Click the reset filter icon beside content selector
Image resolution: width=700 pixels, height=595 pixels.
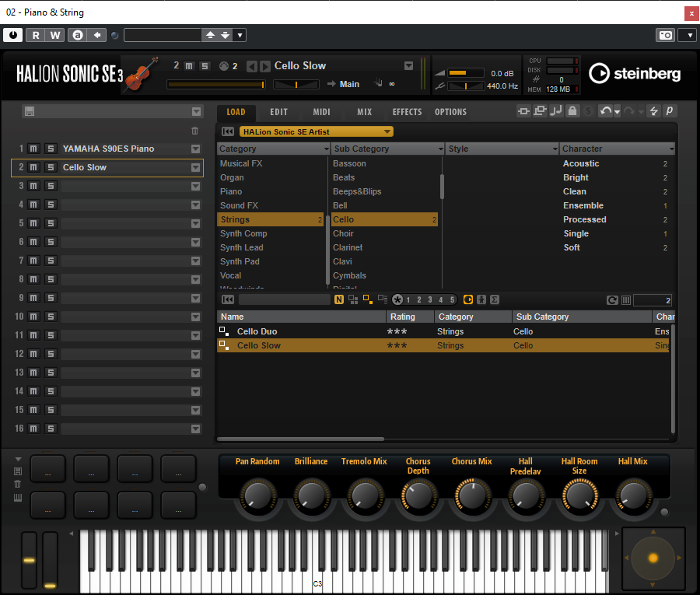point(228,131)
